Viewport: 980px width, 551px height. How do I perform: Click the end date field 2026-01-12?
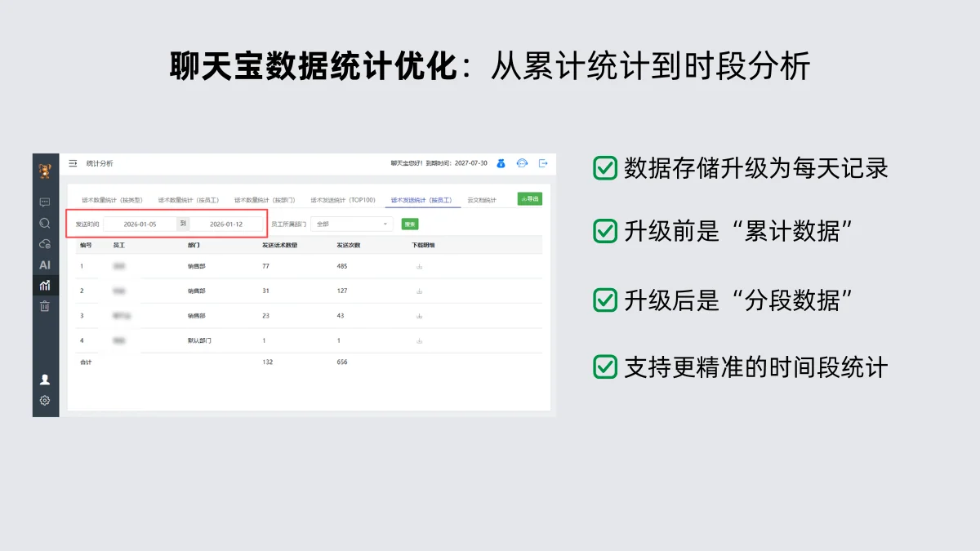226,224
